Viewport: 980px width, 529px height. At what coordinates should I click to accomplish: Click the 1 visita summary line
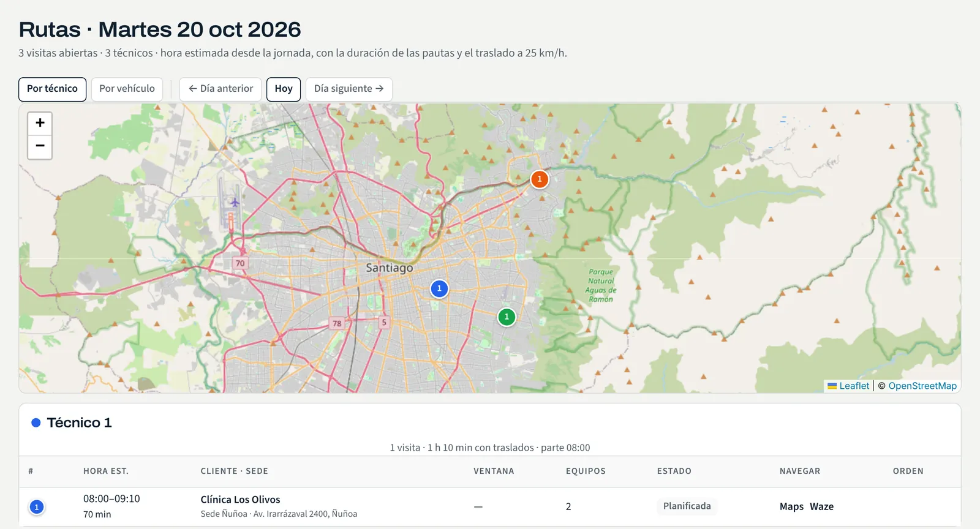[490, 448]
